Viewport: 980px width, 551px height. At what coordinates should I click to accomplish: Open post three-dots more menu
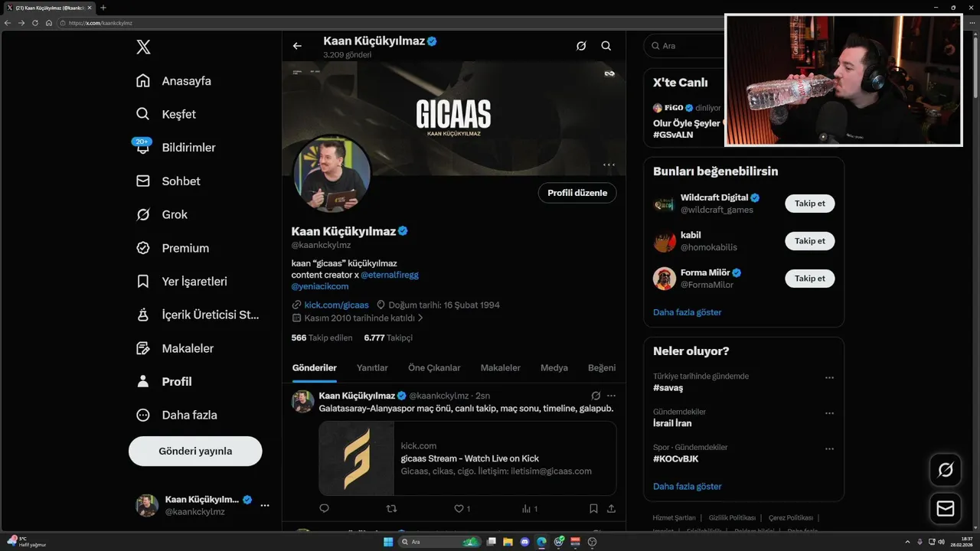611,396
